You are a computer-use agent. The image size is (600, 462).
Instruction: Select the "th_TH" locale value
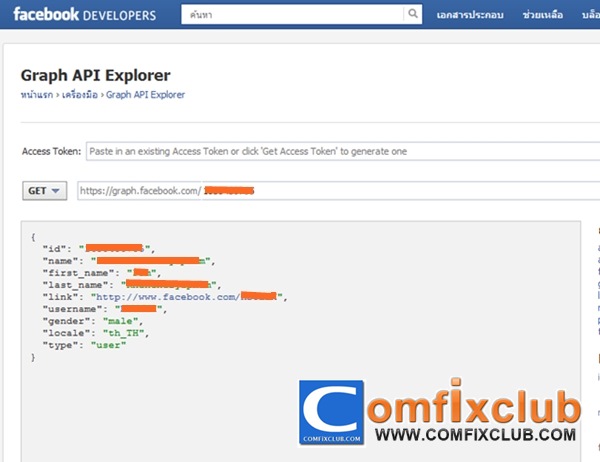click(x=123, y=333)
